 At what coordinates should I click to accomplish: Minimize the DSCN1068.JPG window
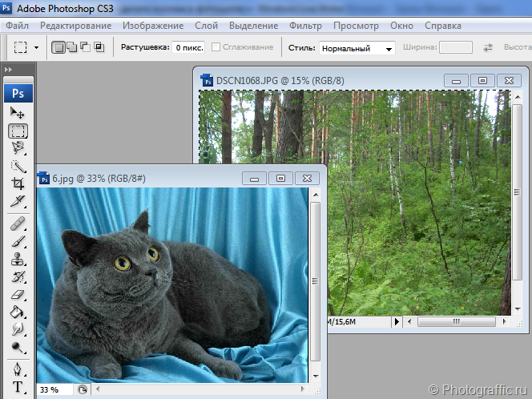click(456, 81)
